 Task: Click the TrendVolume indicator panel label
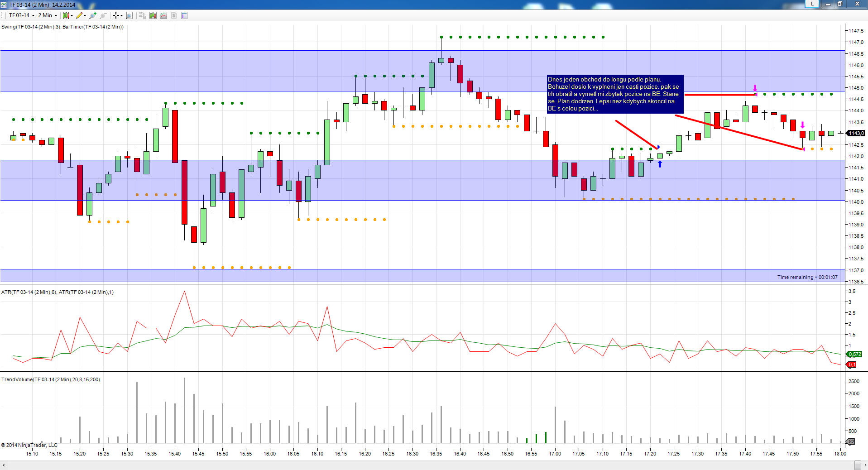51,379
